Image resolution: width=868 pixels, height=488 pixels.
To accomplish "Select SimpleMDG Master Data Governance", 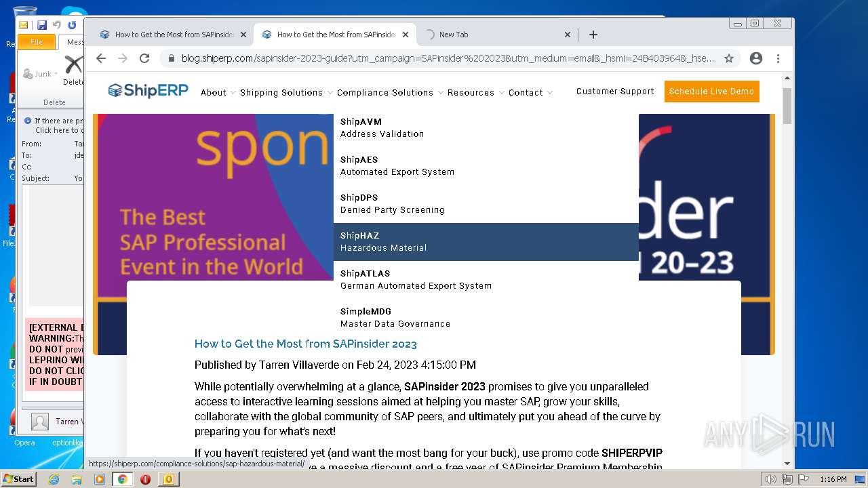I will tap(486, 318).
